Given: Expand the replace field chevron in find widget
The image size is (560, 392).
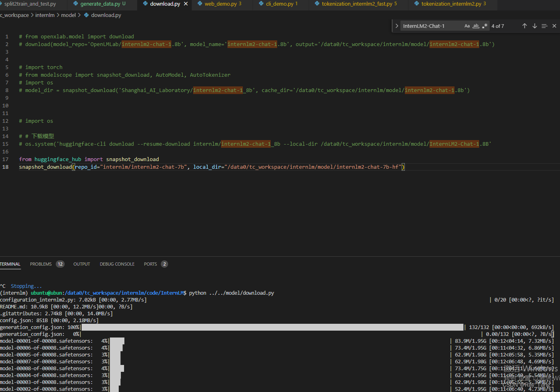Looking at the screenshot, I should [x=397, y=26].
